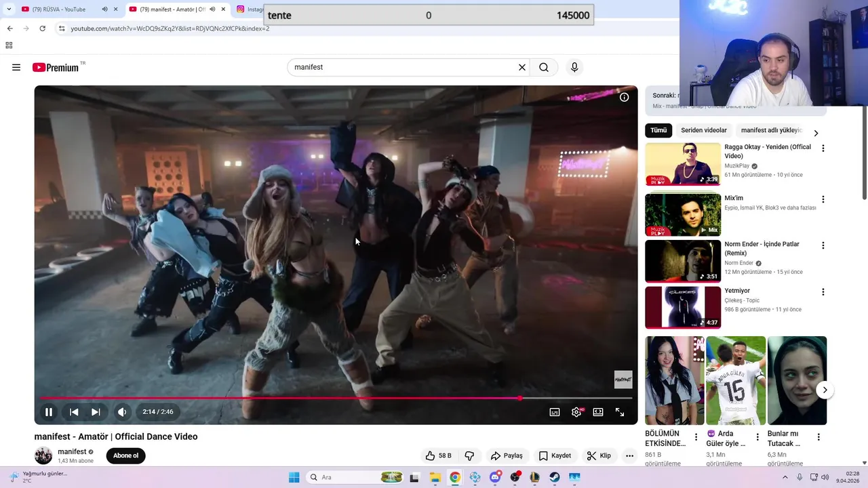
Task: Open the Arda Güler short thumbnail
Action: pos(736,380)
